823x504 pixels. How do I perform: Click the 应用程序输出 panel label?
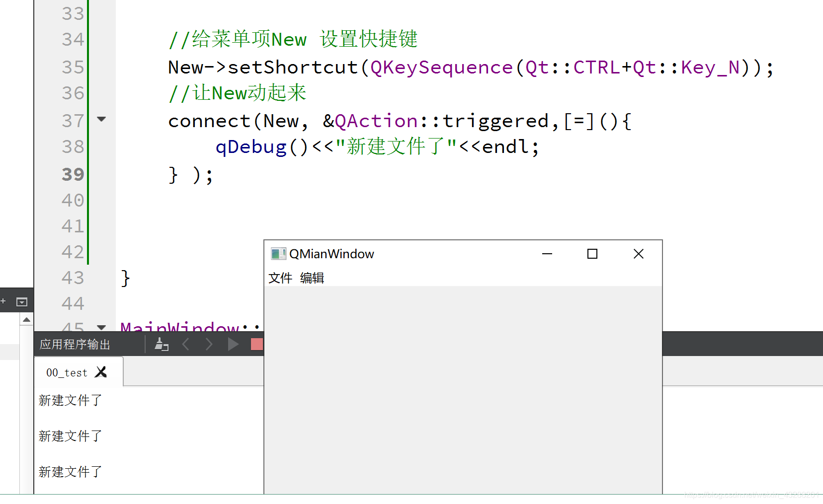tap(75, 345)
